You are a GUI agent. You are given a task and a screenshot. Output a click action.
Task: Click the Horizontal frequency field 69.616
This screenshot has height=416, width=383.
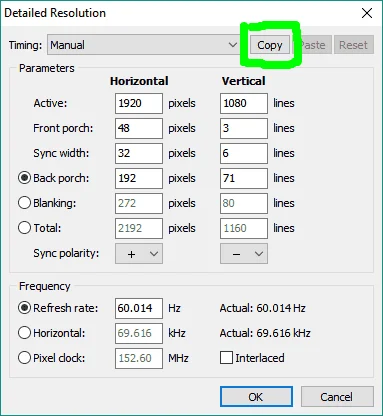tap(139, 333)
